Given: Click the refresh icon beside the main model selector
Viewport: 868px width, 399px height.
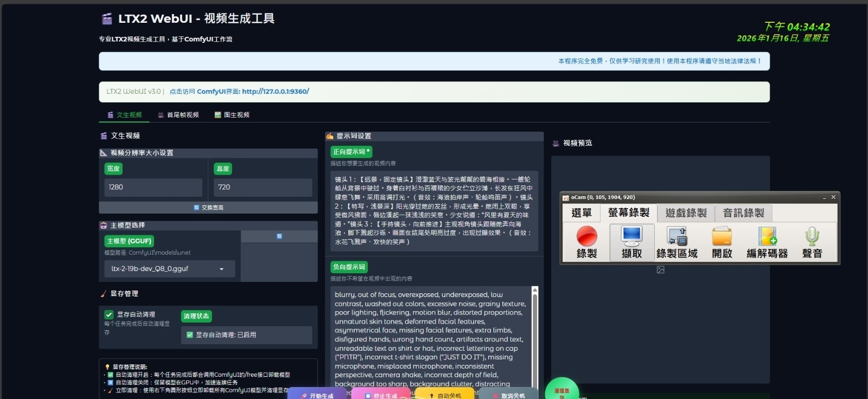Looking at the screenshot, I should 279,236.
